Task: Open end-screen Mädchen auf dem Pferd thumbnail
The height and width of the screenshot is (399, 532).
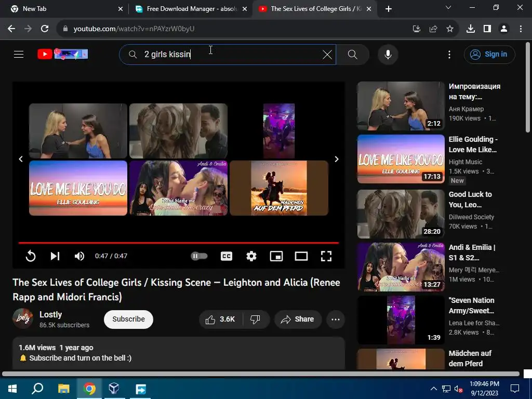Action: pyautogui.click(x=279, y=188)
